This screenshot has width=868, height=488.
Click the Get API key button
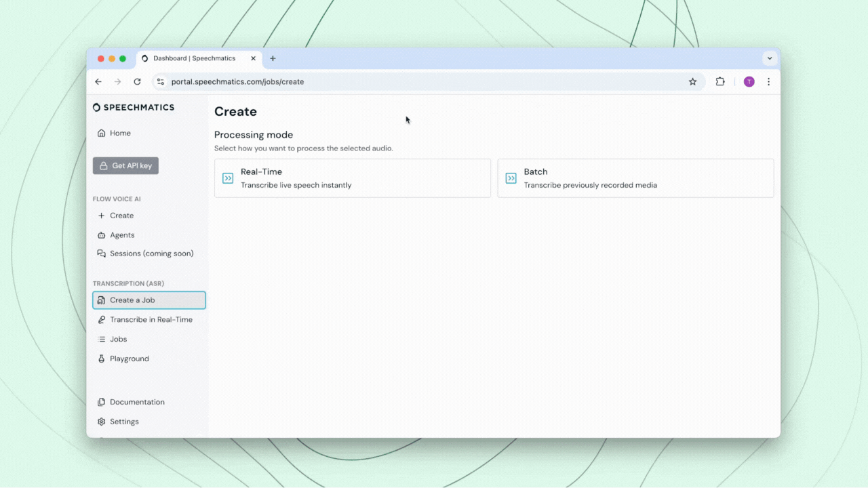click(125, 165)
